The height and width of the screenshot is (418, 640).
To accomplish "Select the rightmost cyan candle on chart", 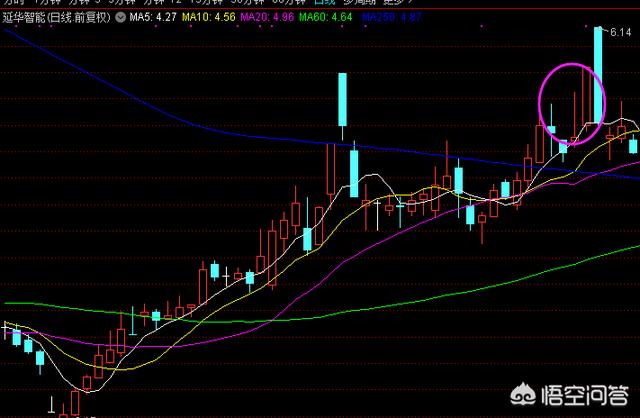I will pyautogui.click(x=633, y=146).
